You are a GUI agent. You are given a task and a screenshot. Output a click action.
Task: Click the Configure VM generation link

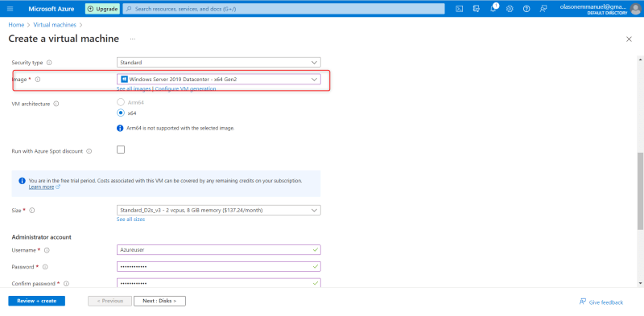pos(185,88)
